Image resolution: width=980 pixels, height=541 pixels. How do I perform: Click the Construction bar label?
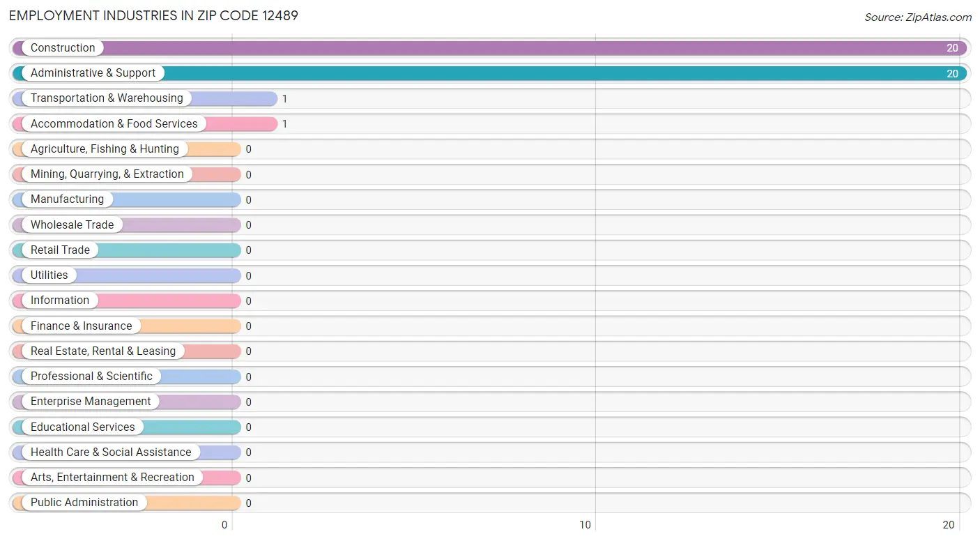[63, 48]
